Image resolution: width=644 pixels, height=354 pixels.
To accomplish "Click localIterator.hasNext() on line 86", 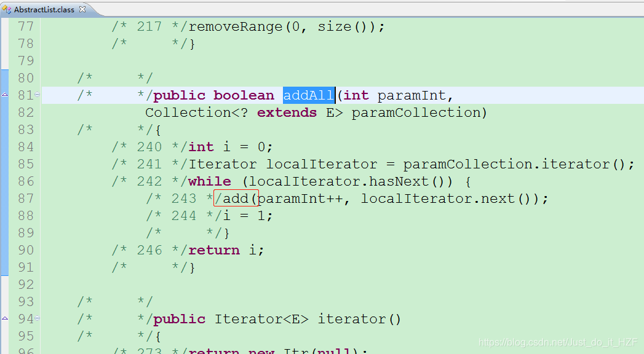I will (346, 181).
